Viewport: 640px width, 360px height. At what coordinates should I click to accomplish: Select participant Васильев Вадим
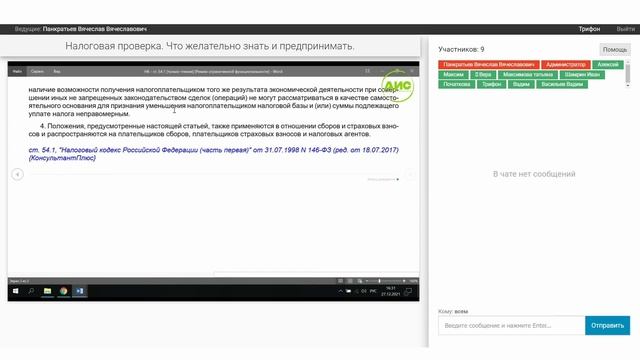point(562,84)
